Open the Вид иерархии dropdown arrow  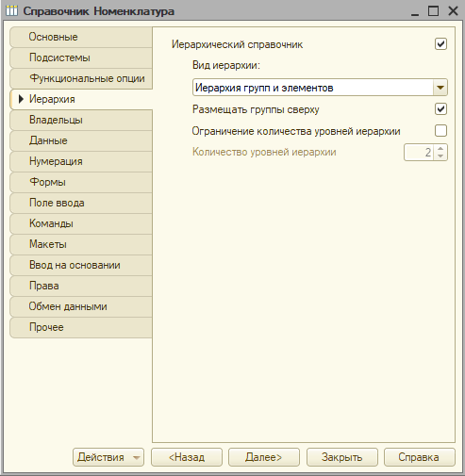(x=440, y=88)
